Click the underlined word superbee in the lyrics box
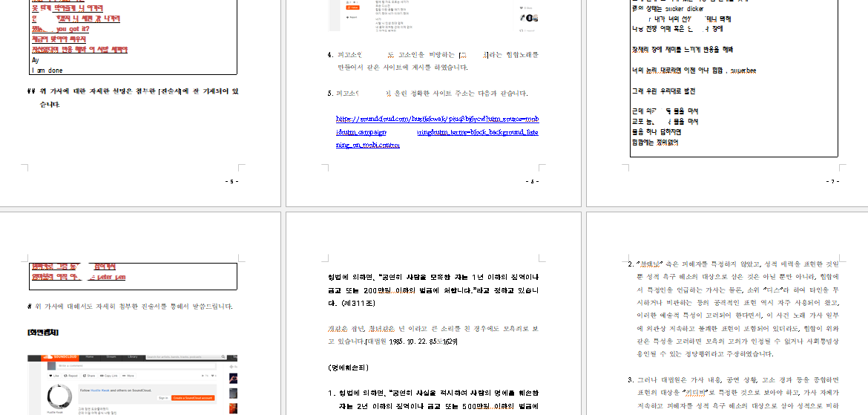Viewport: 868px width, 415px height. pyautogui.click(x=743, y=72)
